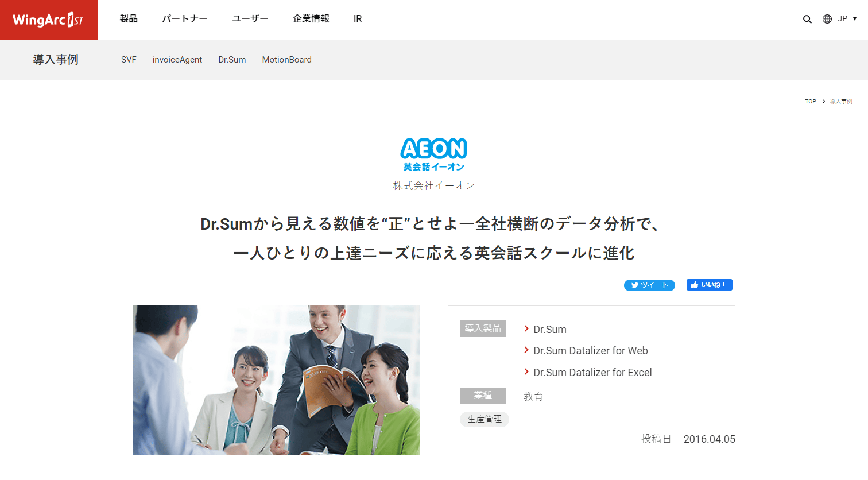Click the WingArc 1st logo
The width and height of the screenshot is (868, 480).
48,20
